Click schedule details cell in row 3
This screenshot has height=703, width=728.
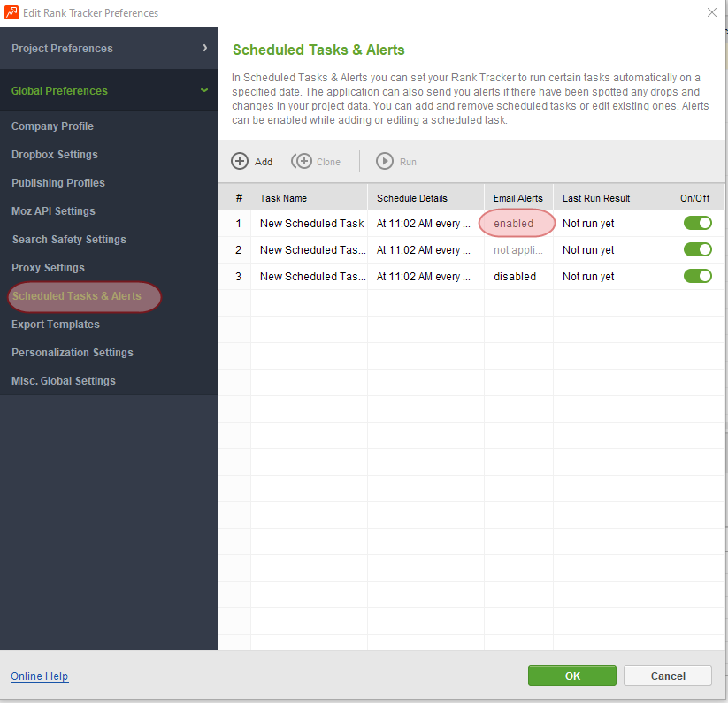point(425,276)
